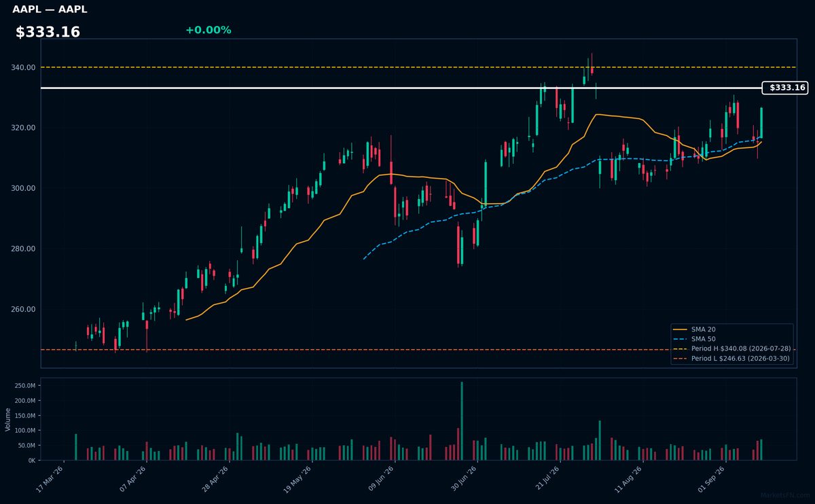Click the 340.00 price axis label
815x504 pixels.
coord(24,68)
